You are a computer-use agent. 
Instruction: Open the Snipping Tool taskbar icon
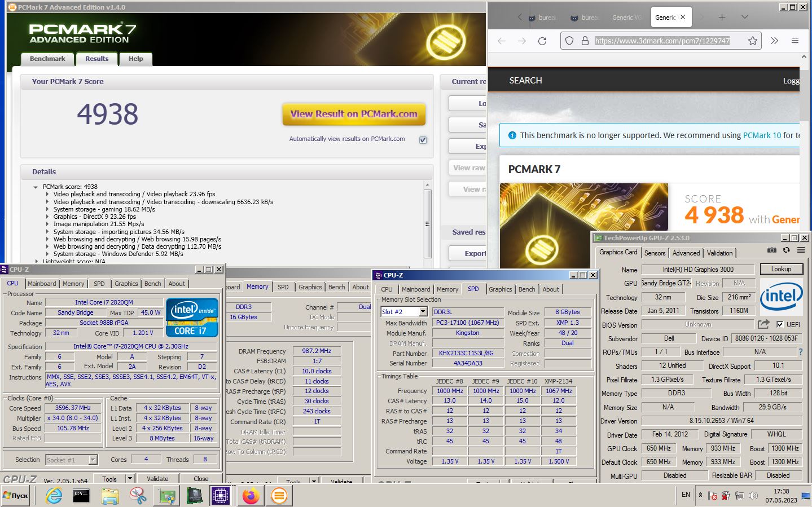(x=138, y=496)
